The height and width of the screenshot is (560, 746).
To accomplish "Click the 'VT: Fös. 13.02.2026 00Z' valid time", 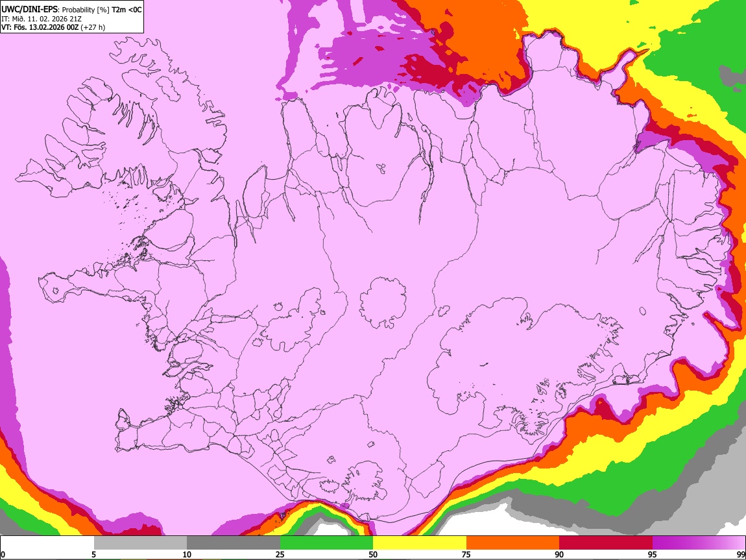I will pyautogui.click(x=40, y=27).
